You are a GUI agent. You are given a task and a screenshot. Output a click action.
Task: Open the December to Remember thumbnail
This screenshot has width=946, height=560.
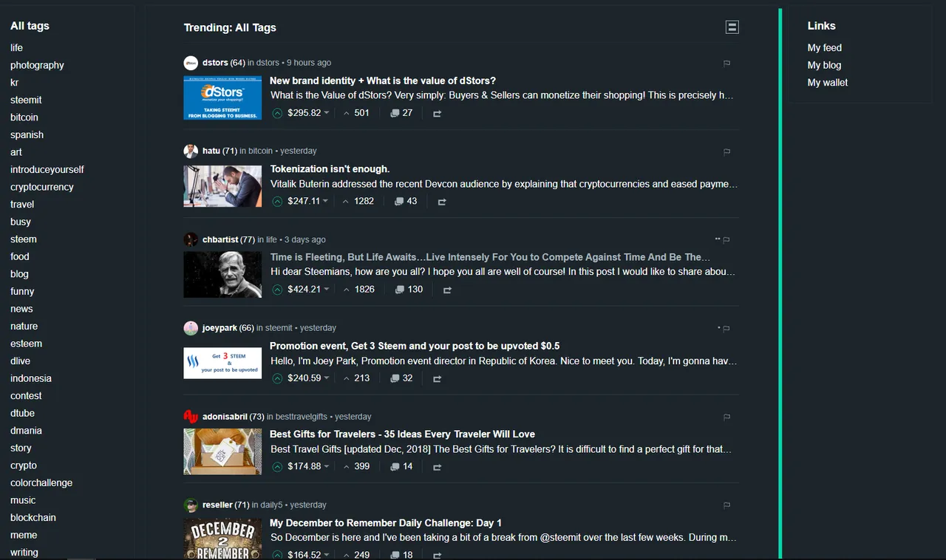(222, 539)
